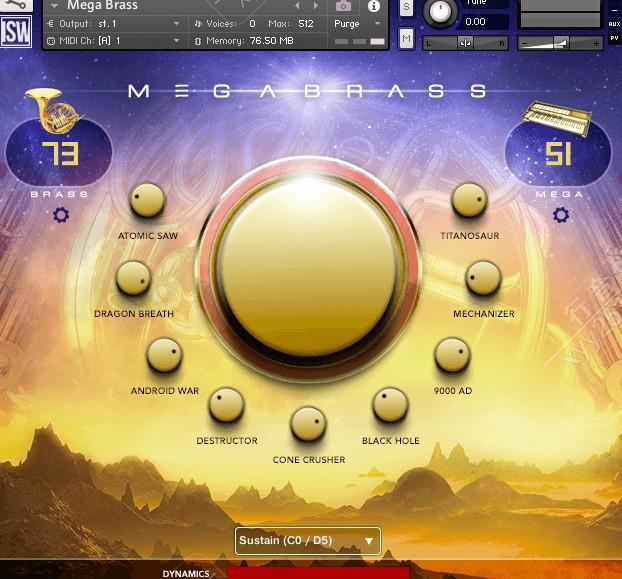
Task: Click the Brass volume value 73
Action: [61, 153]
